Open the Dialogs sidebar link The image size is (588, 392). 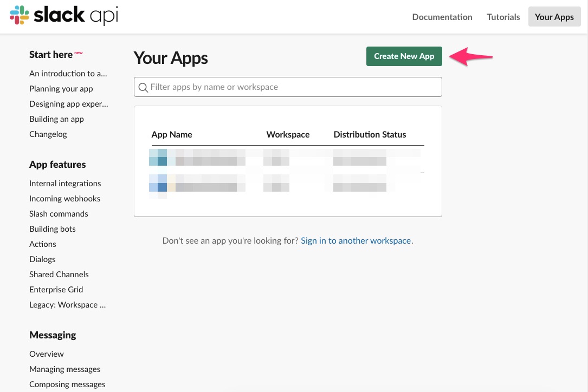click(x=42, y=259)
